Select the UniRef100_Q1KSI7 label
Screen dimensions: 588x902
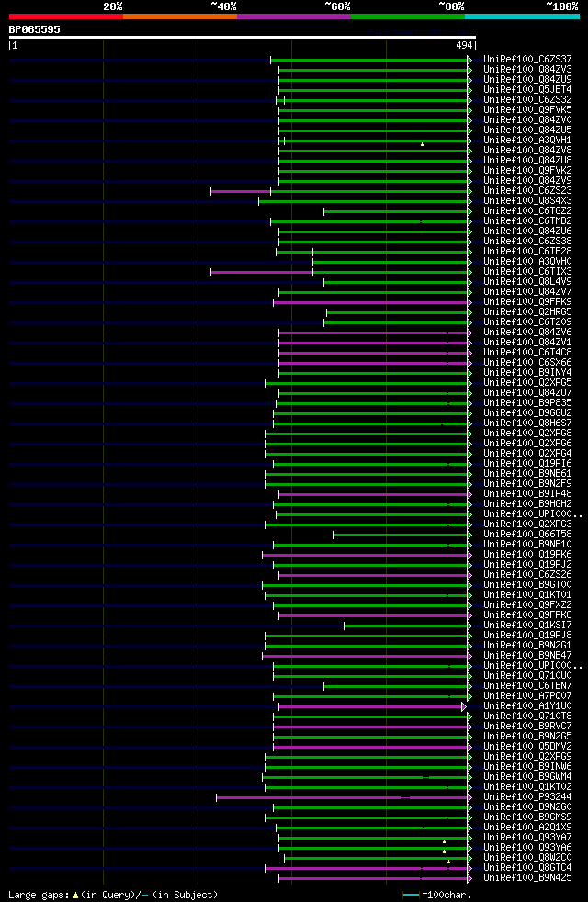point(527,626)
